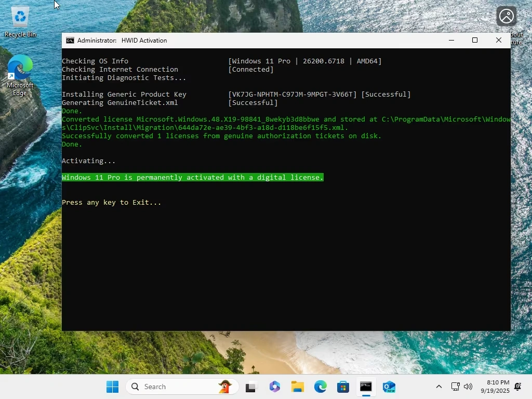Select the Recycle Bin desktop icon

coord(20,22)
